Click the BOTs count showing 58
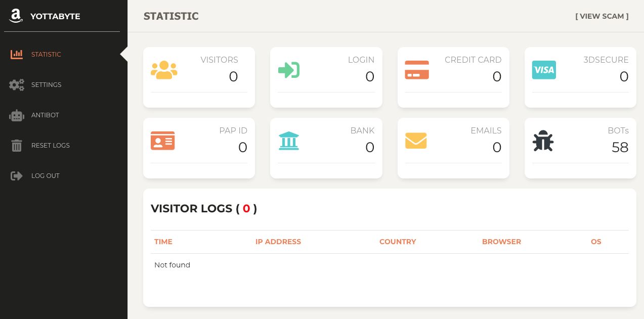 (620, 147)
